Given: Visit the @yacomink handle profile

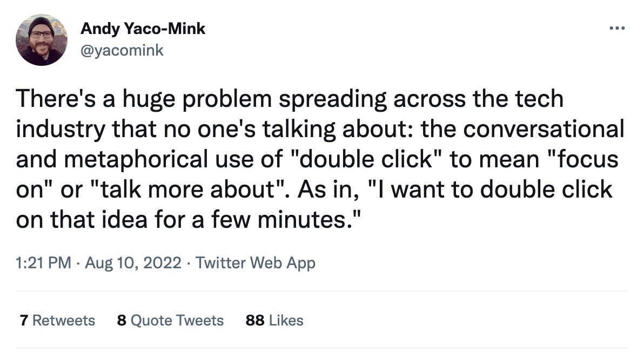Looking at the screenshot, I should tap(122, 51).
